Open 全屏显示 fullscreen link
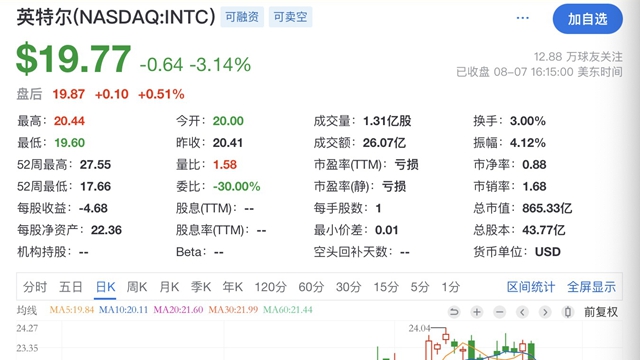 pos(591,287)
